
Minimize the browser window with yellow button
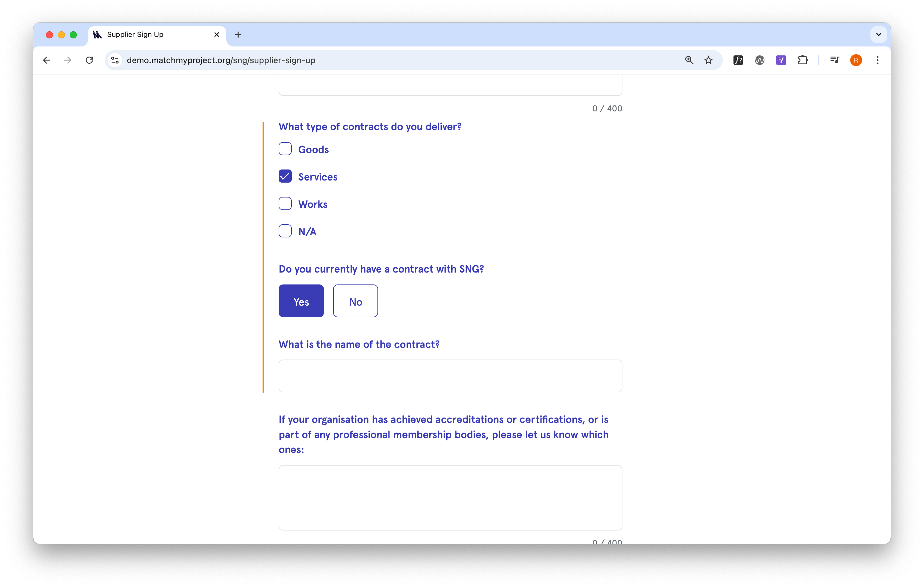[61, 35]
